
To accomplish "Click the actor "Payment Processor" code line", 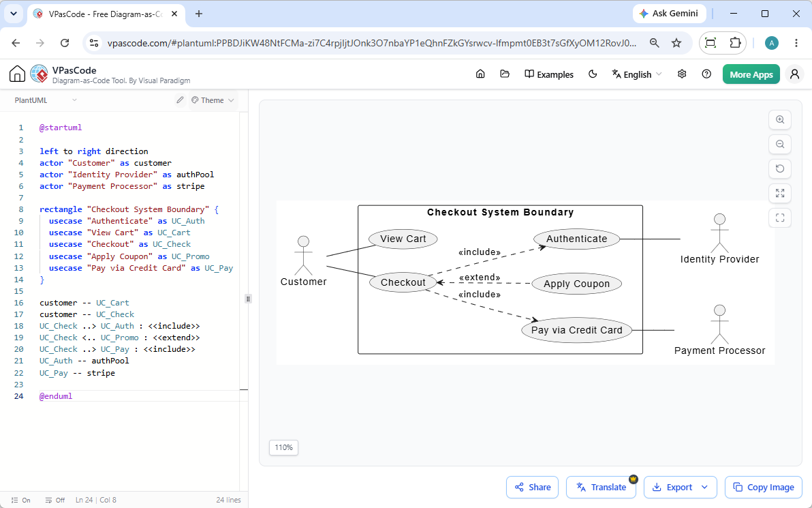I will point(122,186).
